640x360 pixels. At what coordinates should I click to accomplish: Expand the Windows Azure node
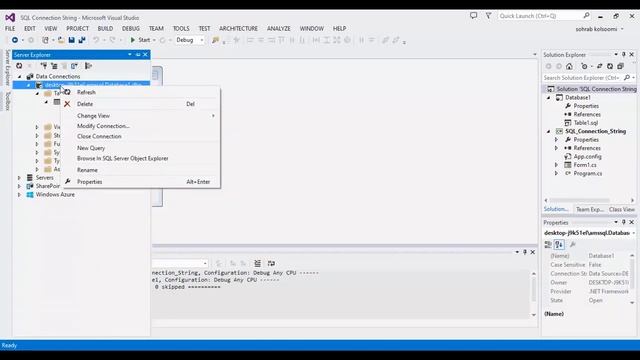pos(19,195)
